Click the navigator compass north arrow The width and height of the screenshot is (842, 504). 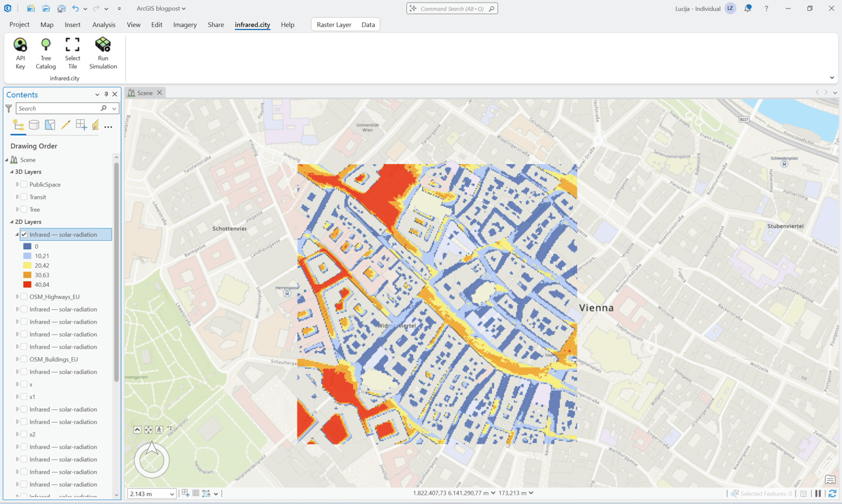click(152, 449)
